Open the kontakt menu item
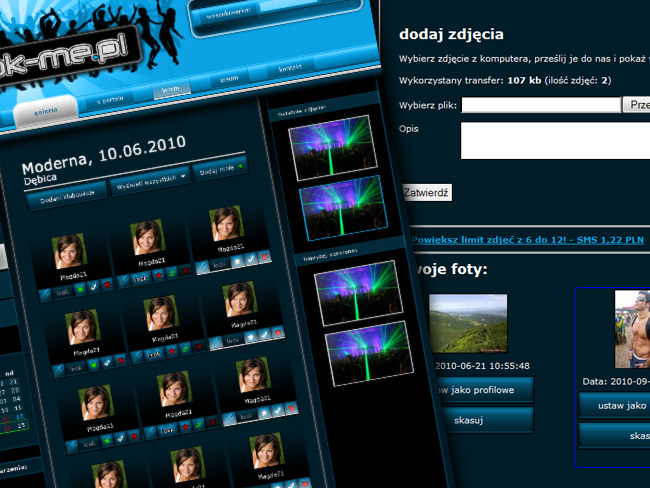650x488 pixels. pyautogui.click(x=289, y=68)
